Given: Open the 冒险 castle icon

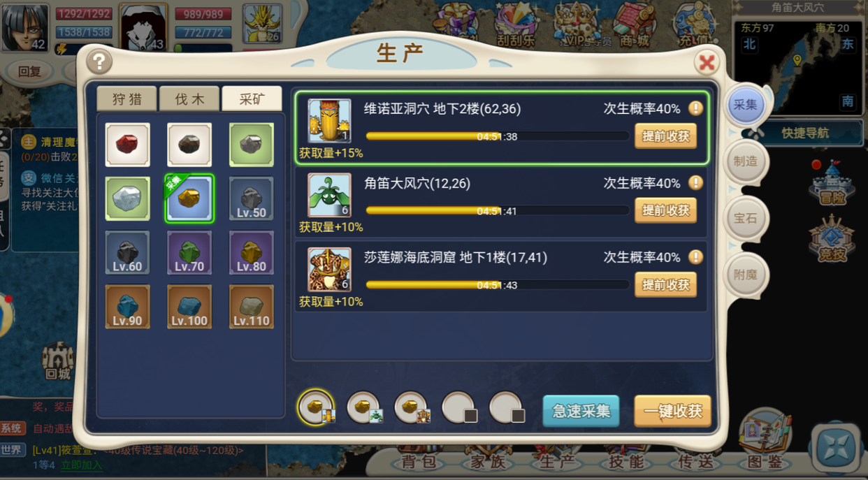Looking at the screenshot, I should tap(832, 182).
